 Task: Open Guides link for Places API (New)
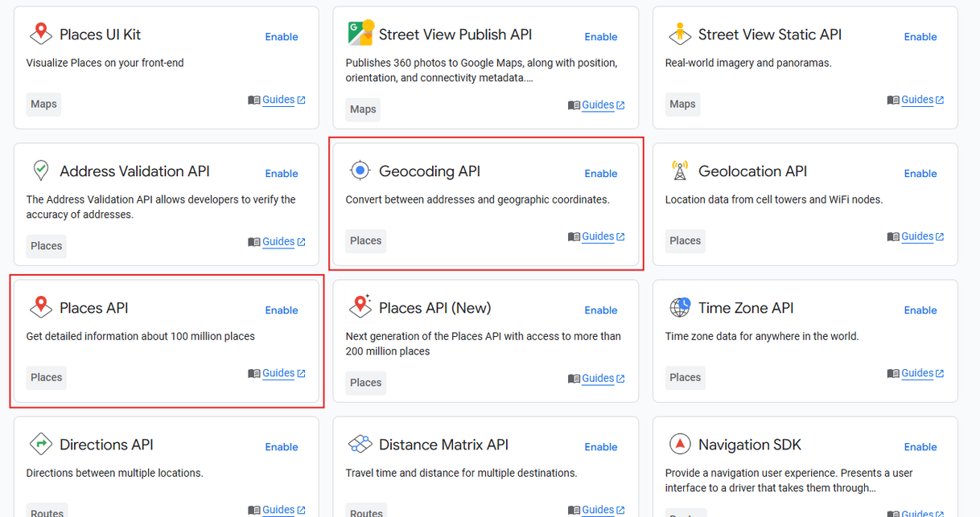click(598, 378)
